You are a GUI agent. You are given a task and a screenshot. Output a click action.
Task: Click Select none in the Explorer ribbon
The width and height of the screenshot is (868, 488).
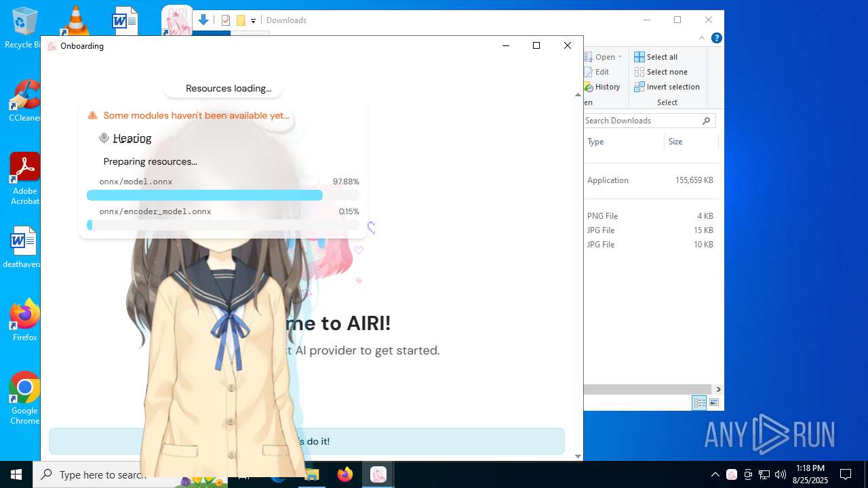[661, 72]
